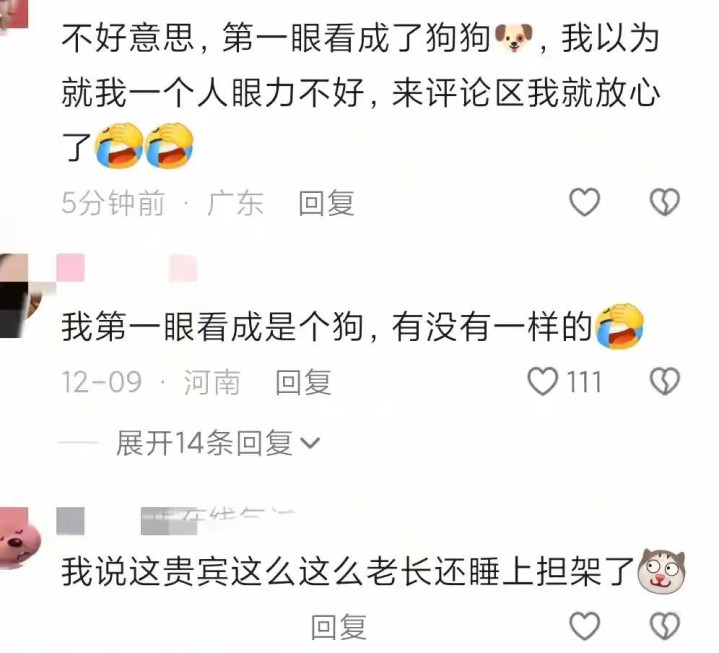Tap the crying-laughing emoji in Henan comment
719x653 pixels.
click(x=619, y=326)
